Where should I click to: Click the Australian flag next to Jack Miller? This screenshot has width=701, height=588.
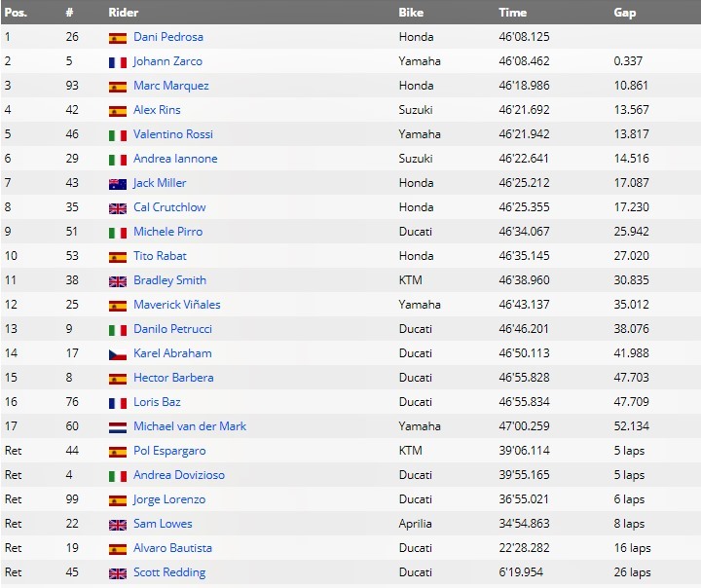coord(117,184)
